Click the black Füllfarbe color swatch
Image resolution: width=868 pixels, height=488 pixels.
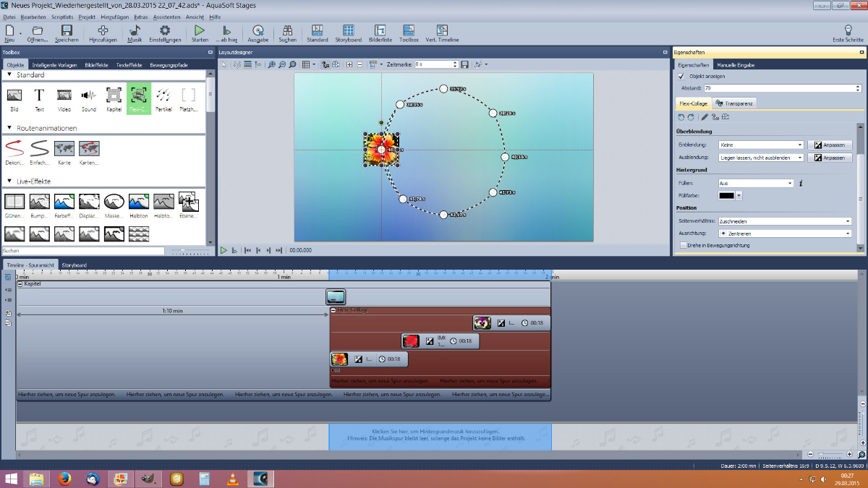click(x=726, y=195)
